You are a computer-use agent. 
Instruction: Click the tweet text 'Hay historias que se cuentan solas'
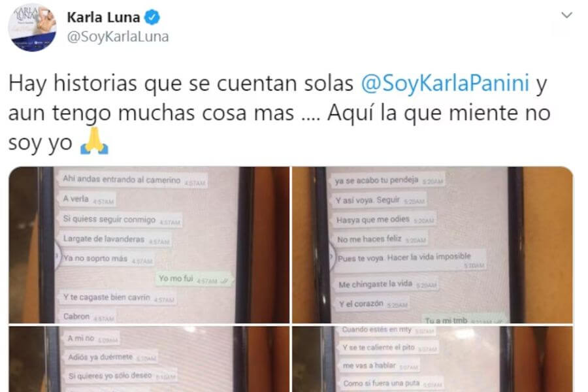click(181, 83)
